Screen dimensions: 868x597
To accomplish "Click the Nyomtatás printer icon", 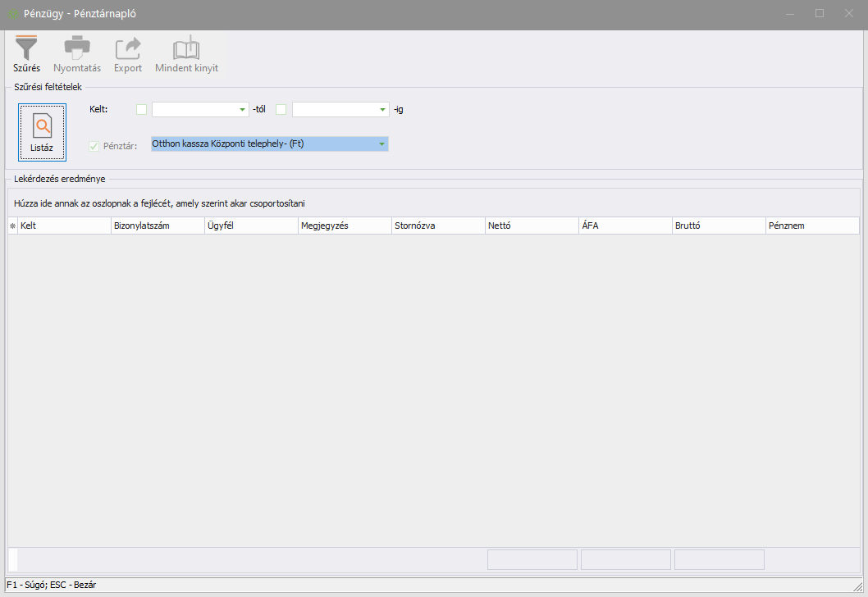I will tap(77, 48).
